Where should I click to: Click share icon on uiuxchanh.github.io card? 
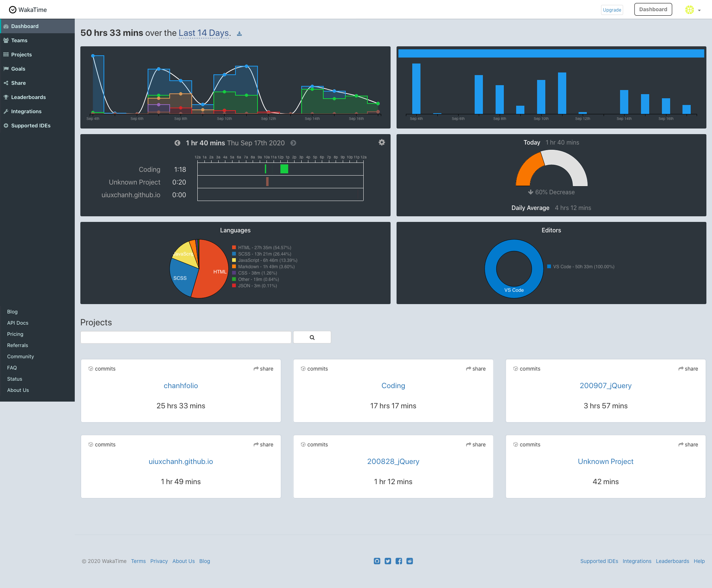256,445
